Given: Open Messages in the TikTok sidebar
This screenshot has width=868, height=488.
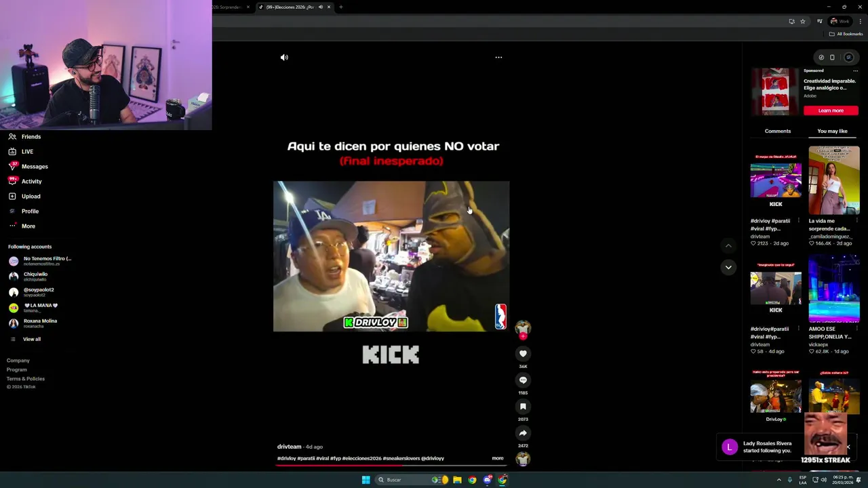Looking at the screenshot, I should 28,167.
